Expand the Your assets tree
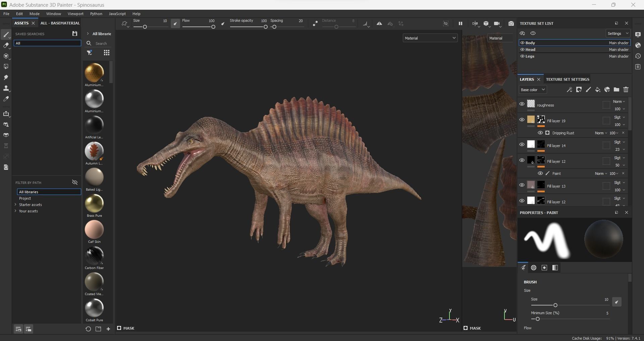The height and width of the screenshot is (341, 644). point(15,211)
